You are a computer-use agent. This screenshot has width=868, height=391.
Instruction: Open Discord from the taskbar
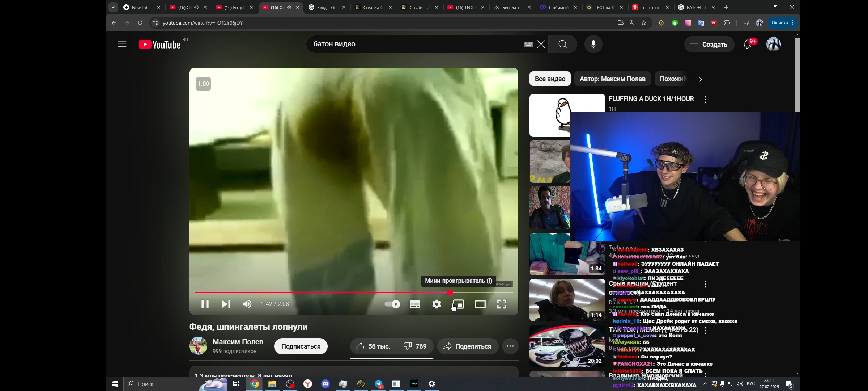click(x=325, y=384)
